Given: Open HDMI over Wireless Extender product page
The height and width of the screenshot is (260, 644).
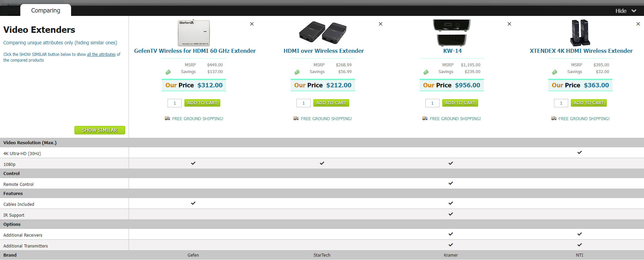Looking at the screenshot, I should (324, 51).
